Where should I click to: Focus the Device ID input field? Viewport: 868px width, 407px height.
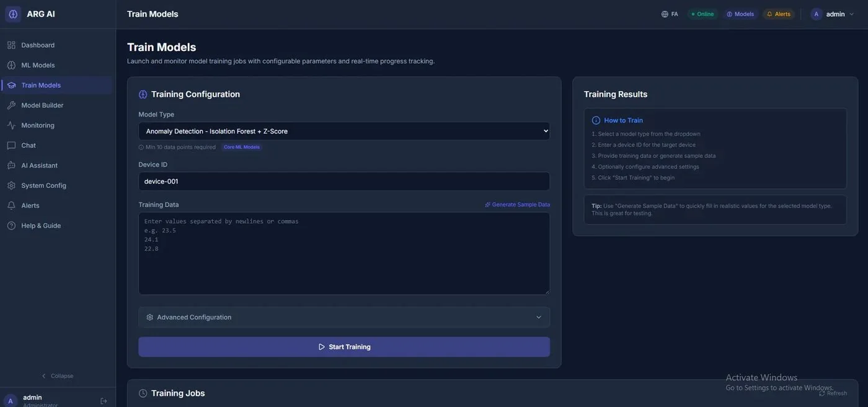[x=344, y=181]
